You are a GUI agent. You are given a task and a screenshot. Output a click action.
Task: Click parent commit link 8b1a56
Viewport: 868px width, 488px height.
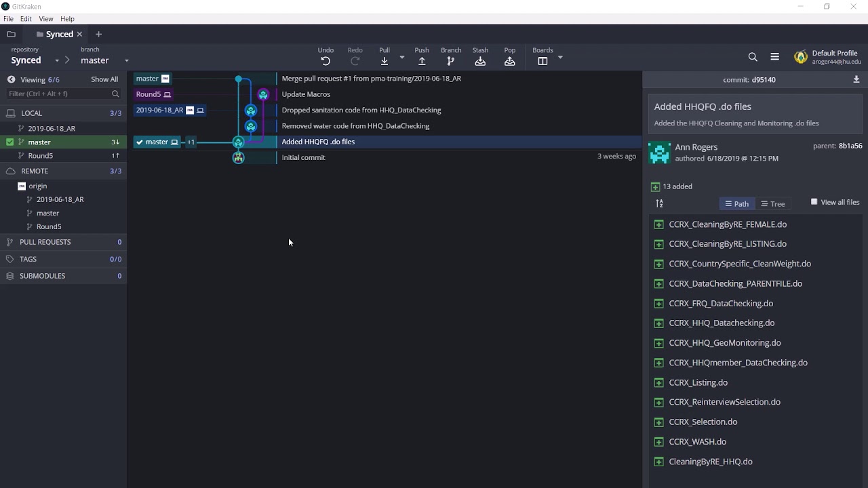point(850,146)
